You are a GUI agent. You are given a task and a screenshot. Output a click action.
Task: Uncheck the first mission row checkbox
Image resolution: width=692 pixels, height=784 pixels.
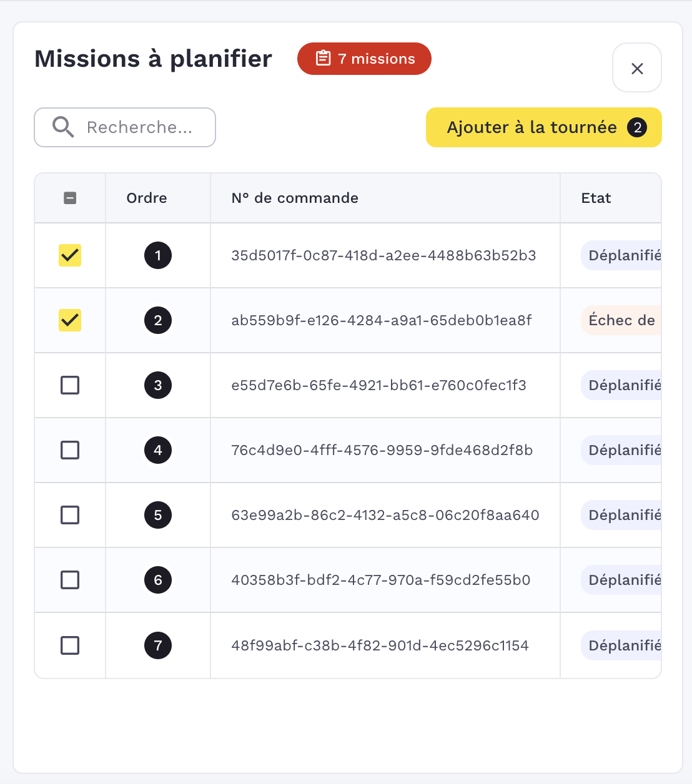click(70, 255)
